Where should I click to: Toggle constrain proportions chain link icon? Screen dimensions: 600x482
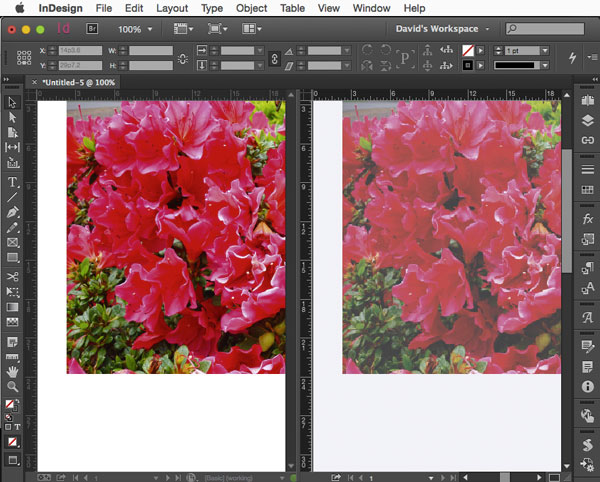coord(276,58)
